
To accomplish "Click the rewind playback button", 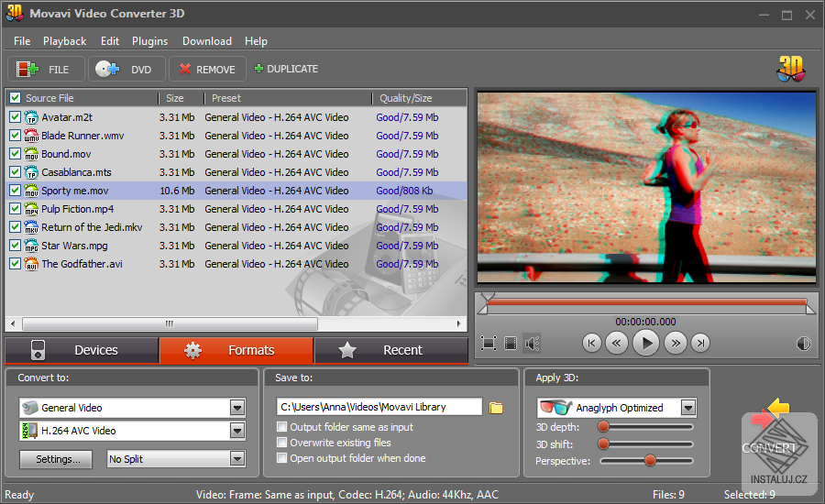I will (616, 344).
